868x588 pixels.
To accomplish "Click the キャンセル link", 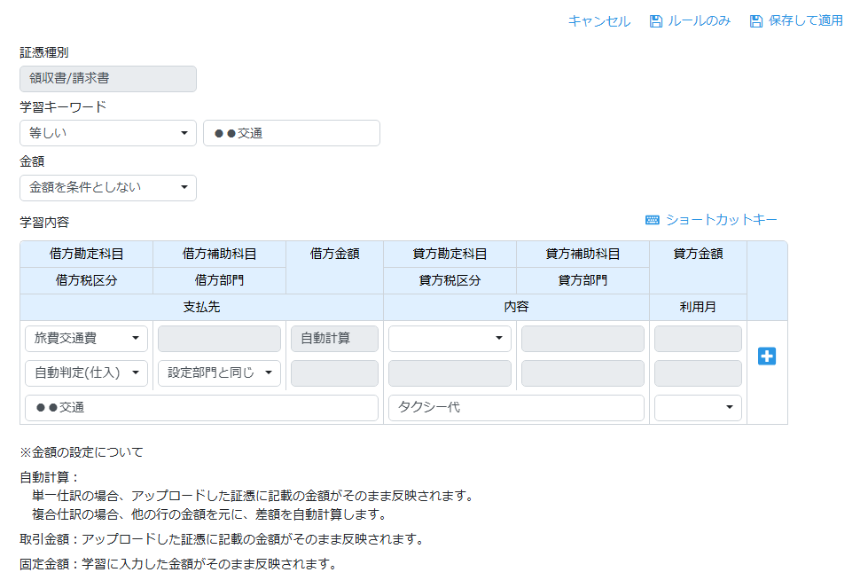I will 599,21.
